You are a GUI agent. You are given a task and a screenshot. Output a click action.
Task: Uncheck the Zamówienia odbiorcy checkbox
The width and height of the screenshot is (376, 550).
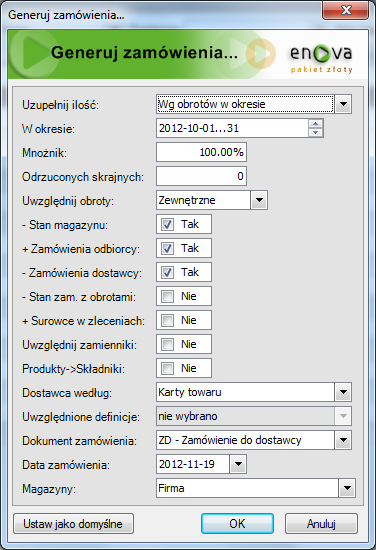tap(167, 248)
